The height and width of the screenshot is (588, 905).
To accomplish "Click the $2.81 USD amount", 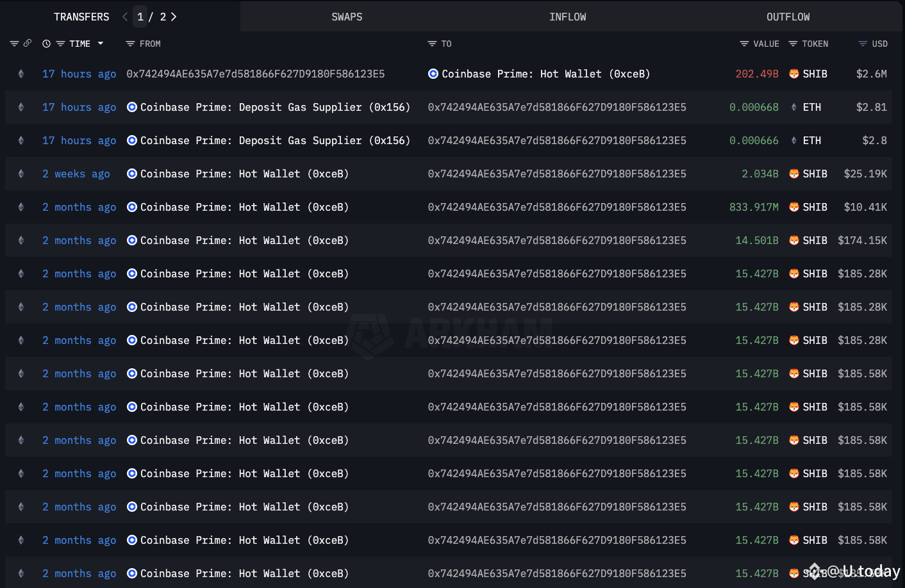I will (872, 107).
